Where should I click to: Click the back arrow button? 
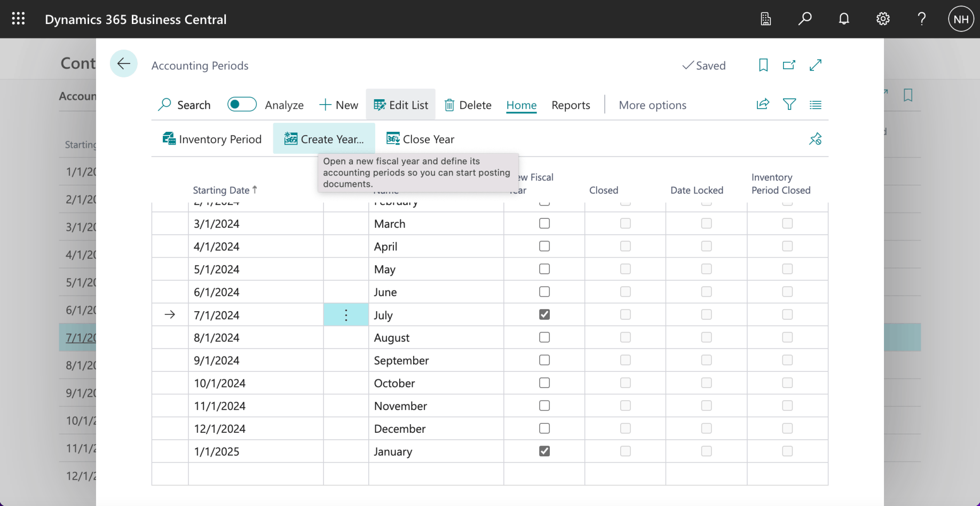pyautogui.click(x=124, y=64)
